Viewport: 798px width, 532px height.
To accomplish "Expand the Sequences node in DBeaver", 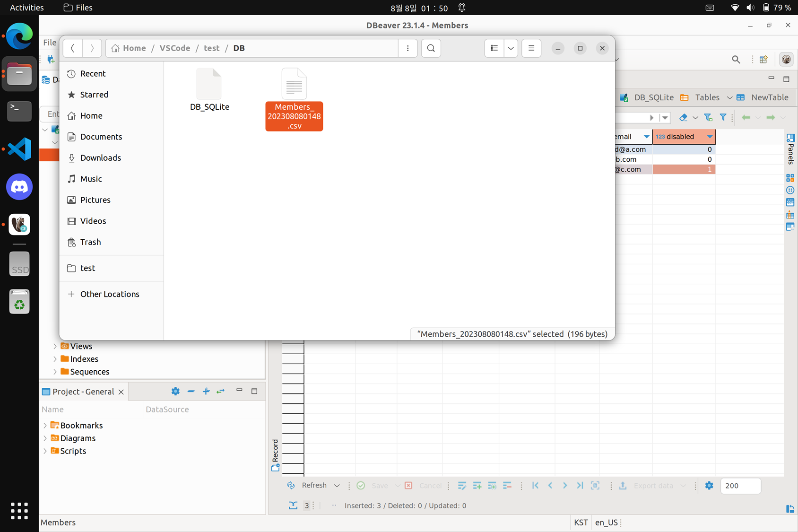I will tap(55, 372).
